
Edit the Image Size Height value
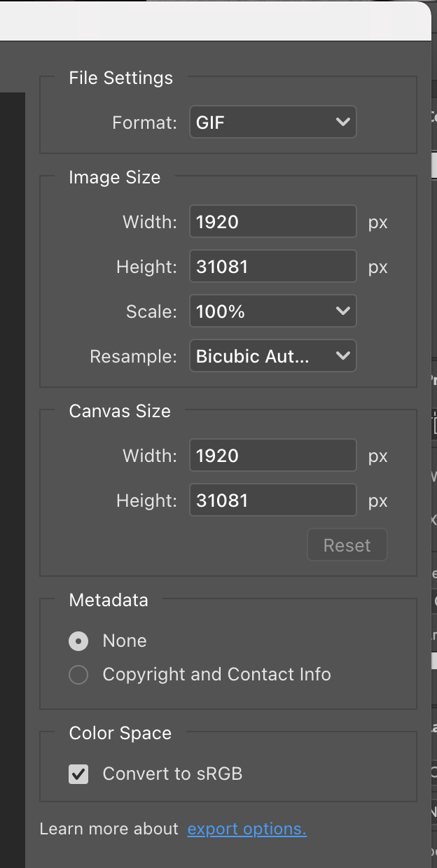(x=272, y=266)
